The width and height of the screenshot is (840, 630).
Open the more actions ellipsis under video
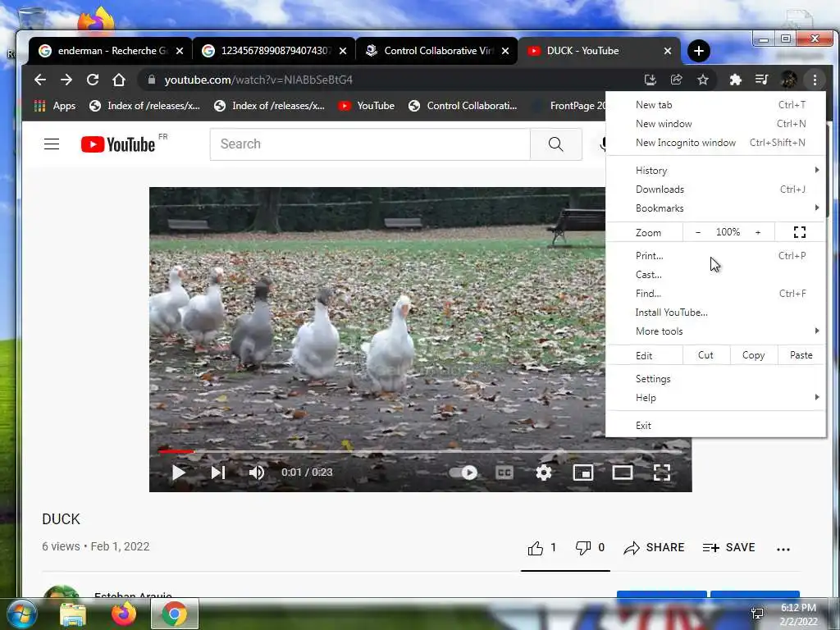pos(783,549)
